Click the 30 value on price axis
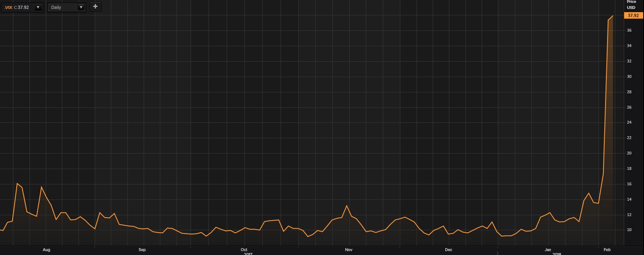Image resolution: width=644 pixels, height=255 pixels. click(x=629, y=77)
